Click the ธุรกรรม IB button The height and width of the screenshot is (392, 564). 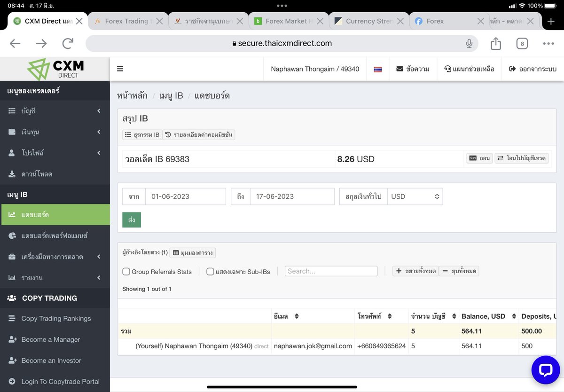coord(142,135)
